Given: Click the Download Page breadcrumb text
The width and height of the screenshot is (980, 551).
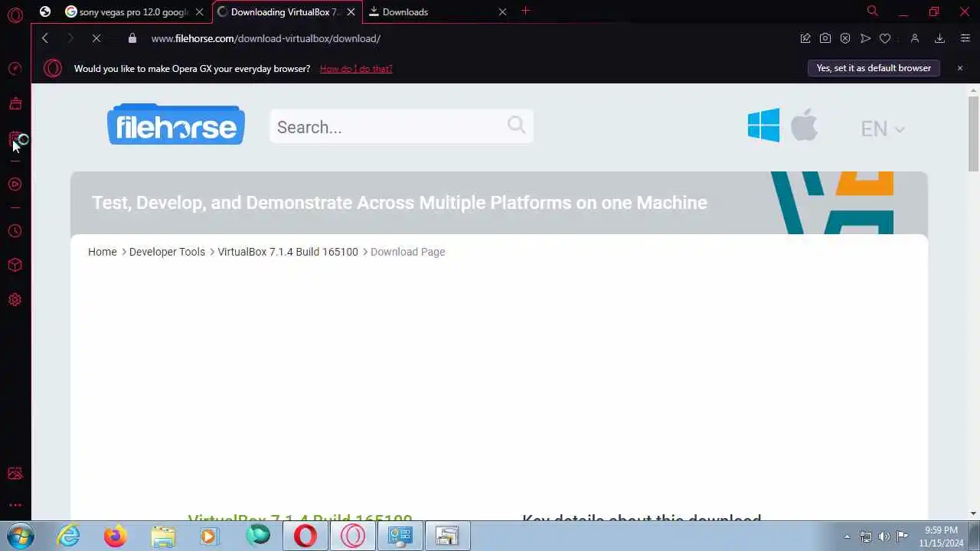Looking at the screenshot, I should coord(407,252).
